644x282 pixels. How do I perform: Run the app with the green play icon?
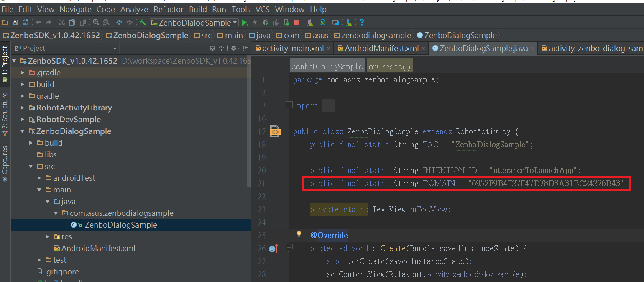245,22
